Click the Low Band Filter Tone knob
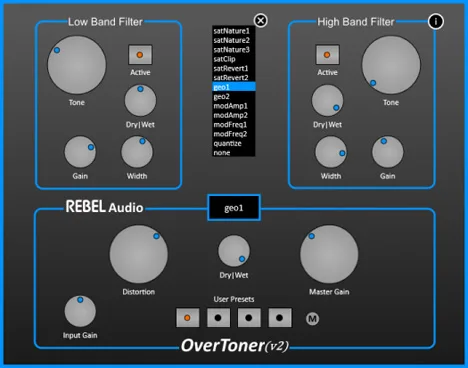Screen dimensions: 468x368 tap(77, 65)
